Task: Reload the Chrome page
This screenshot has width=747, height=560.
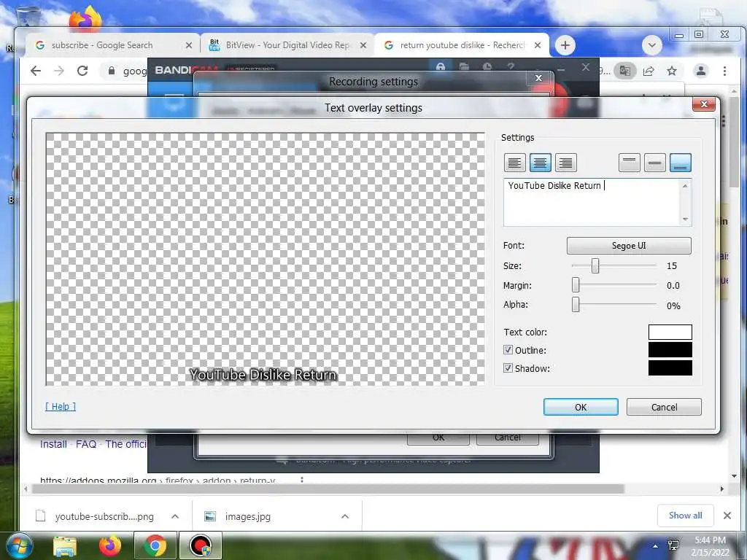Action: point(82,71)
